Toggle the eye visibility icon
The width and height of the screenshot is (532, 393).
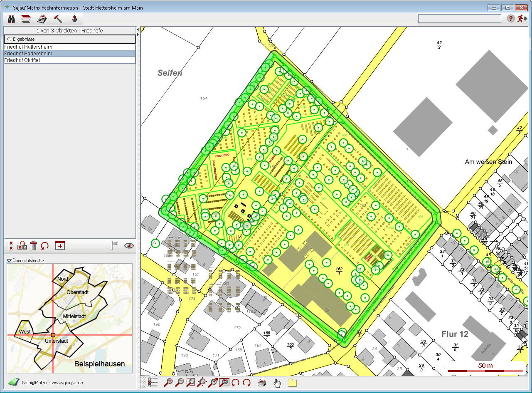(x=129, y=246)
